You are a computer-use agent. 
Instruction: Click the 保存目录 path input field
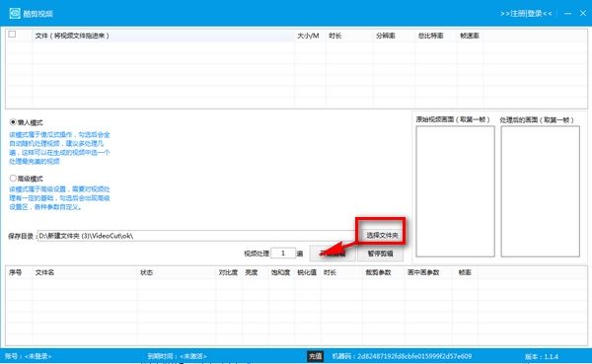point(196,236)
